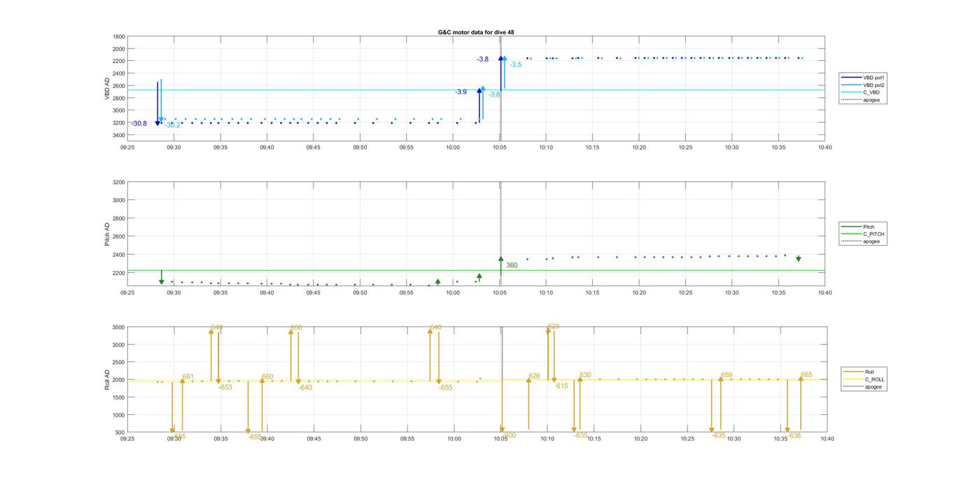Screen dimensions: 980x485
Task: Click the light blue '-3.8' VBD annotation
Action: (494, 94)
